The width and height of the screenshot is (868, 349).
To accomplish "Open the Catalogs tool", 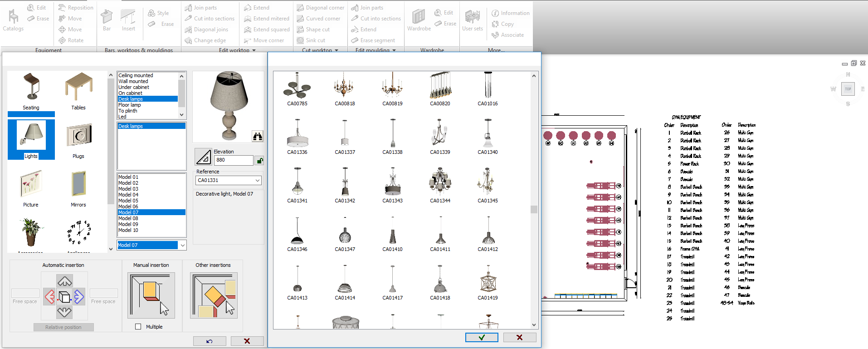I will click(x=13, y=20).
